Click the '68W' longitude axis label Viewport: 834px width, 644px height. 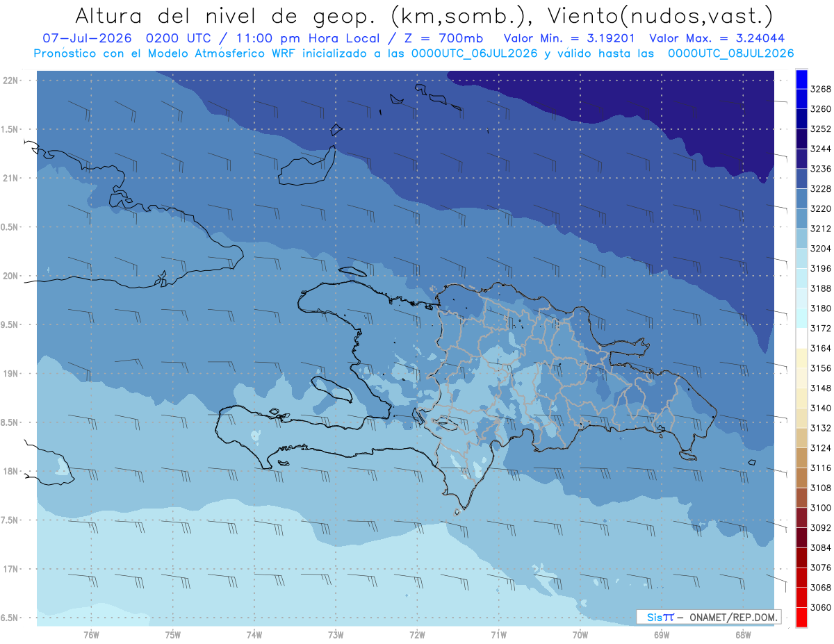[x=743, y=635]
